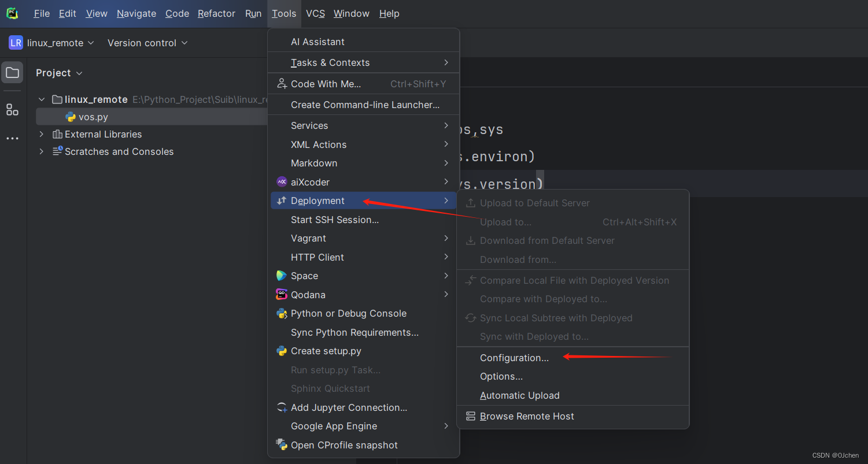Open the Version control dropdown
This screenshot has width=868, height=464.
[147, 43]
